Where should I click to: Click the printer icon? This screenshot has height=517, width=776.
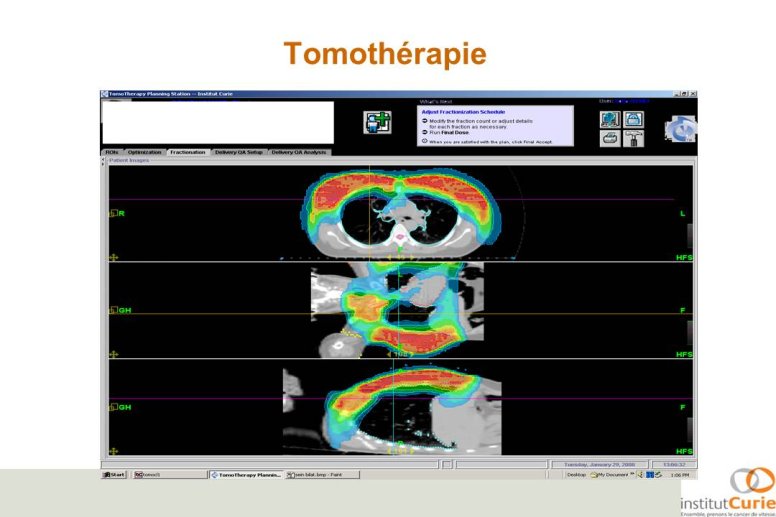pos(610,138)
